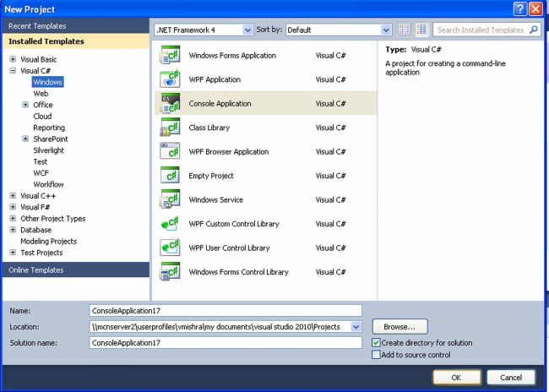Select the Database label in tree
The height and width of the screenshot is (392, 549).
click(x=35, y=230)
